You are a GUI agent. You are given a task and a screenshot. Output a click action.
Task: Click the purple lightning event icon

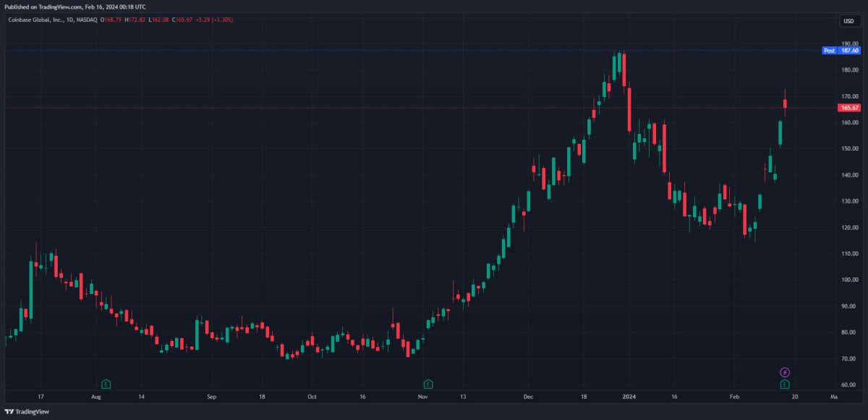785,372
